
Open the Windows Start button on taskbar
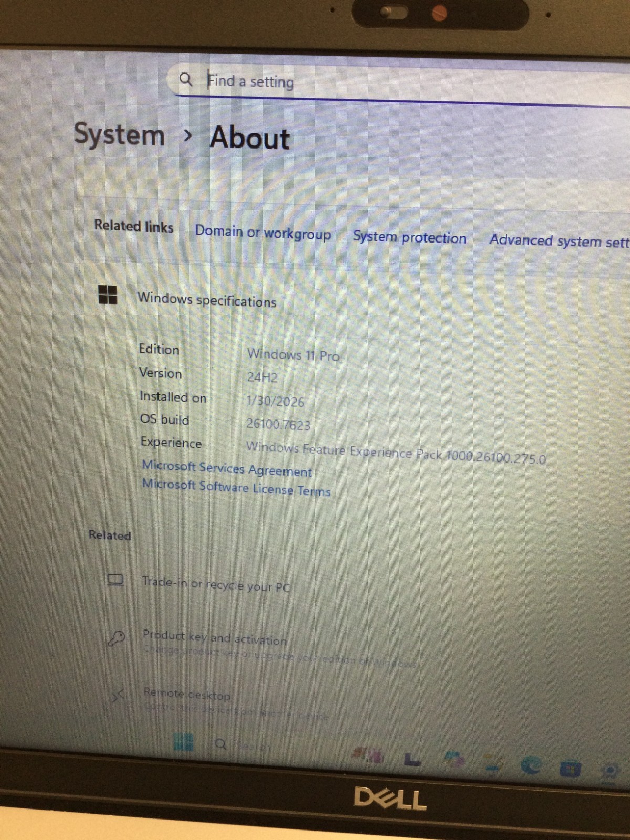point(183,742)
